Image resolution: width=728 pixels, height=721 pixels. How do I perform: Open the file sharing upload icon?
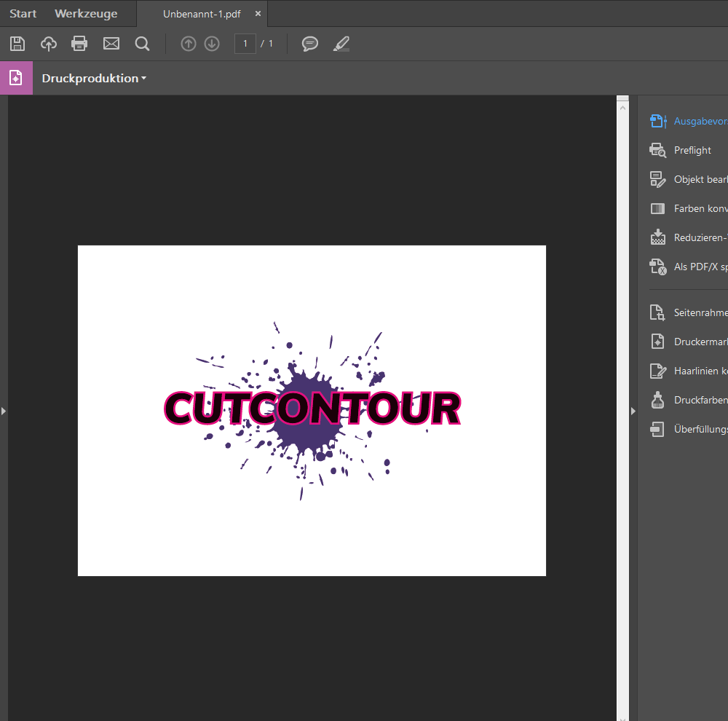(48, 44)
